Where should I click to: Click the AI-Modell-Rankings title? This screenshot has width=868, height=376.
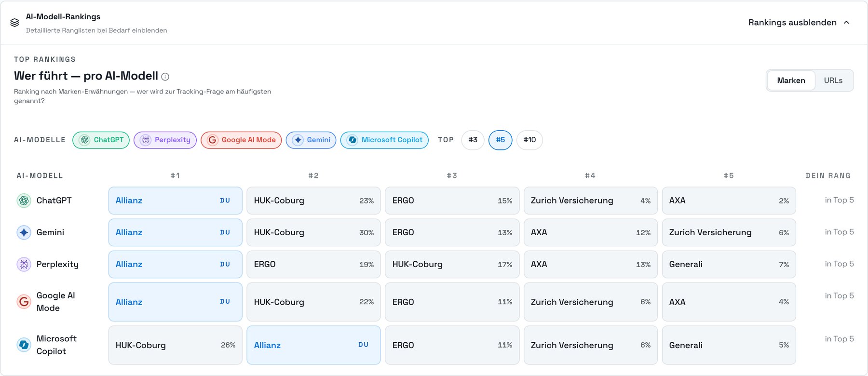(x=63, y=17)
